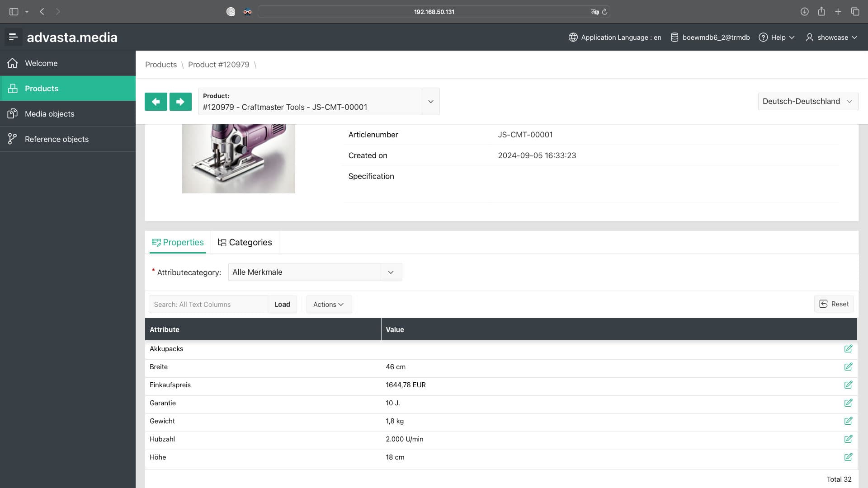Edit the Gewicht attribute value
Viewport: 868px width, 488px height.
coord(848,421)
